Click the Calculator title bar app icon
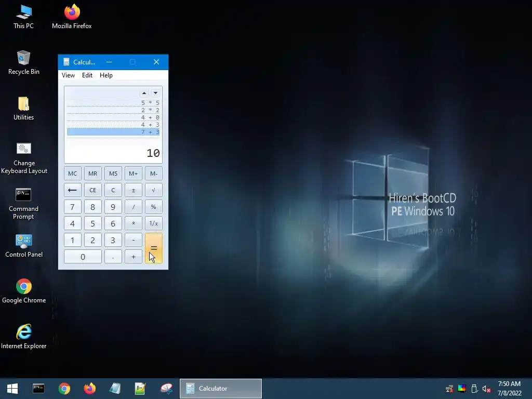 pyautogui.click(x=66, y=62)
